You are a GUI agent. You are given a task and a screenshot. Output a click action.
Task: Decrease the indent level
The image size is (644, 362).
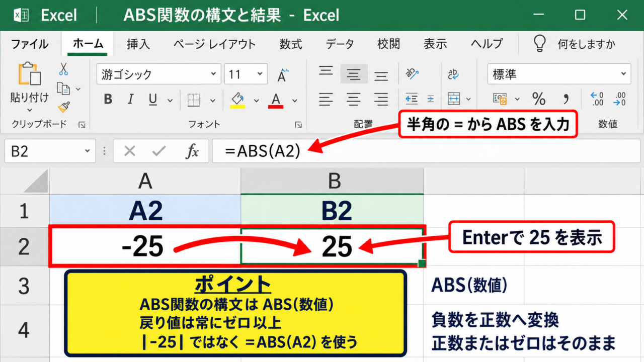point(412,99)
